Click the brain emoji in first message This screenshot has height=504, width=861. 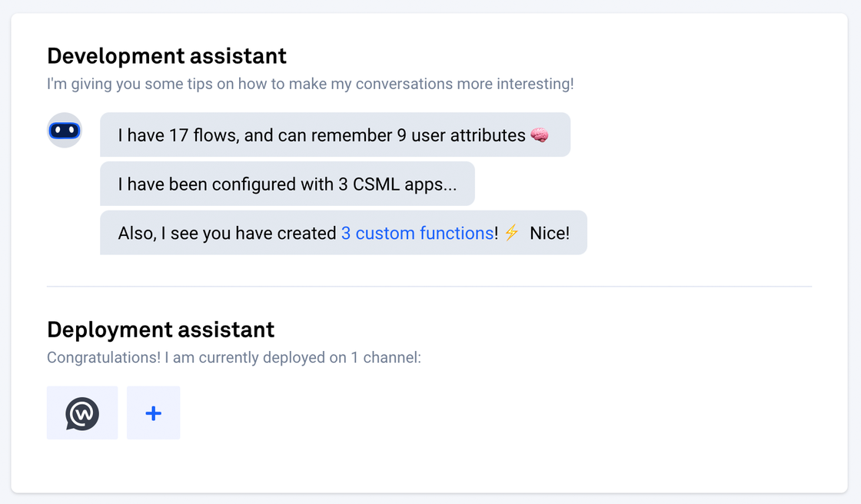coord(540,135)
